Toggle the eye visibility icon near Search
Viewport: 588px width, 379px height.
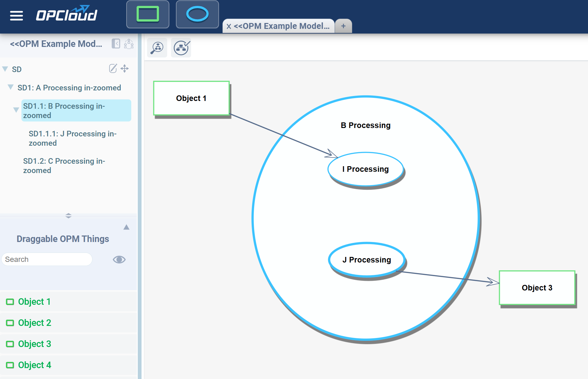pyautogui.click(x=119, y=259)
